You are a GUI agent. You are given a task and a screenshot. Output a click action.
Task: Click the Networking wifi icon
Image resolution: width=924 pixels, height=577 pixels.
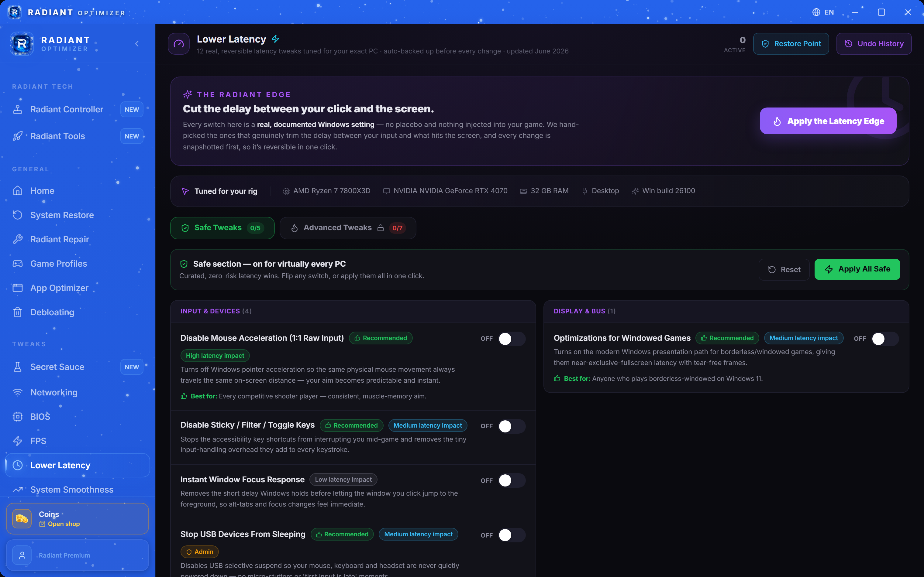click(18, 392)
